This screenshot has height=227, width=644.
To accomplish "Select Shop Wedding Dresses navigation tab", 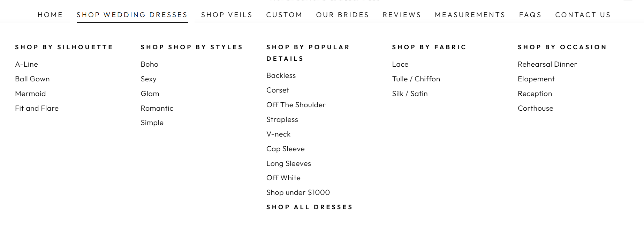I will coord(132,15).
